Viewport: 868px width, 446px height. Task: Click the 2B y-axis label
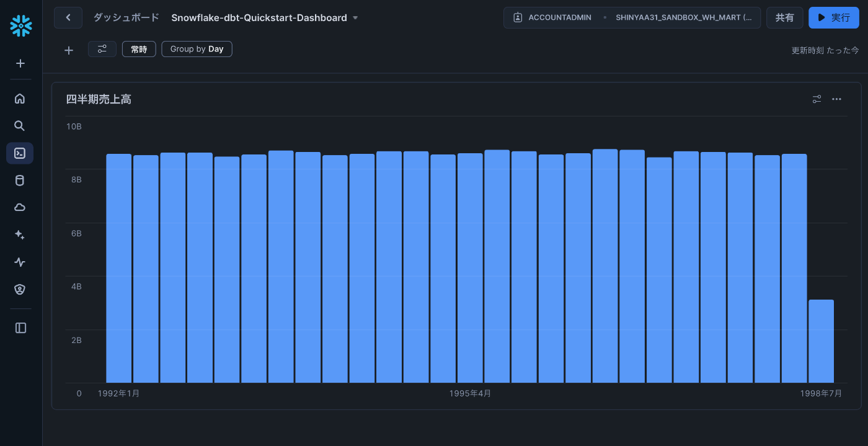point(76,340)
